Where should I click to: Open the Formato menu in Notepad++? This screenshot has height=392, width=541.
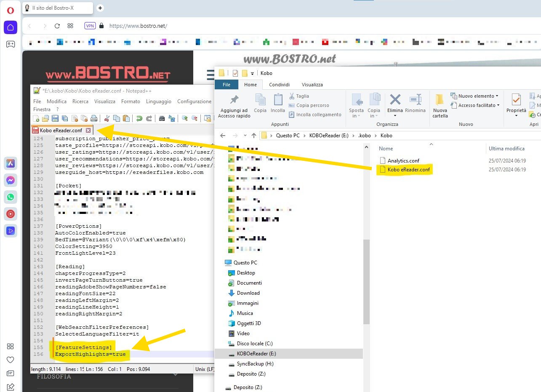click(131, 101)
